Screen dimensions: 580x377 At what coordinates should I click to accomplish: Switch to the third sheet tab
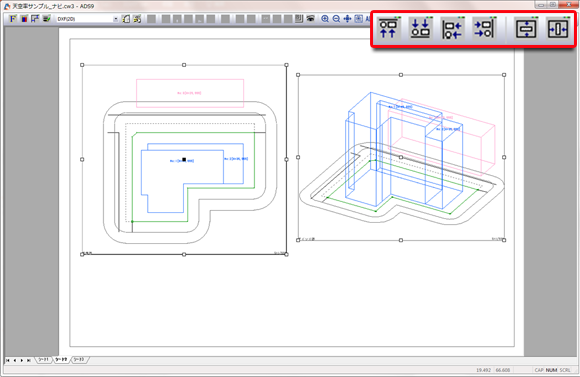pos(79,360)
